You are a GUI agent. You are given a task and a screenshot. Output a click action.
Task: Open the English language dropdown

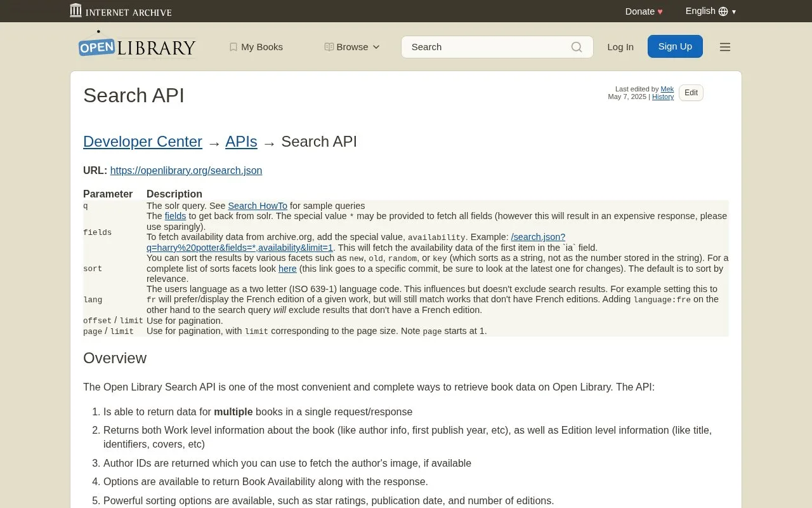tap(710, 11)
